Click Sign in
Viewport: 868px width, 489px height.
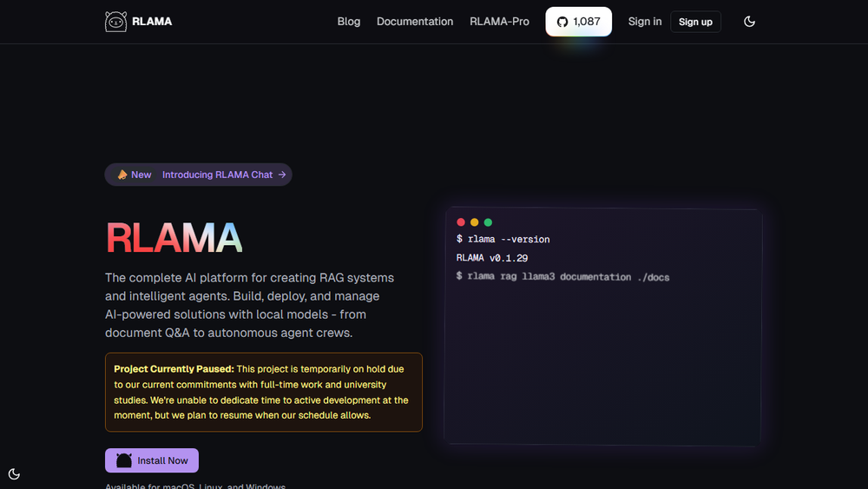tap(644, 22)
